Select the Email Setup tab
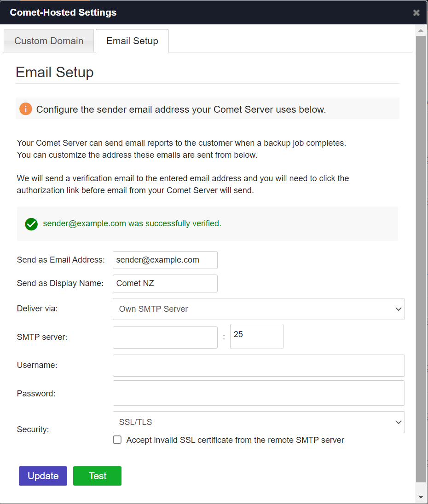 pos(132,41)
